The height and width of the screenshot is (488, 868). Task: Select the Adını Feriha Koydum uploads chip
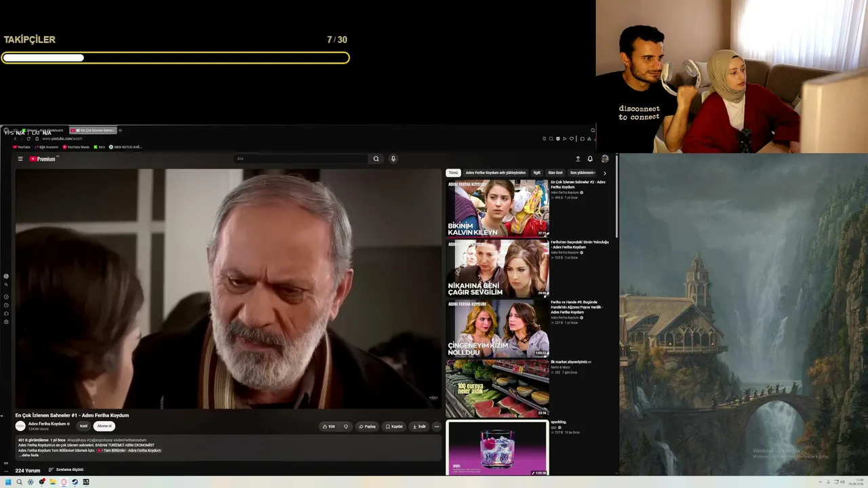[496, 173]
